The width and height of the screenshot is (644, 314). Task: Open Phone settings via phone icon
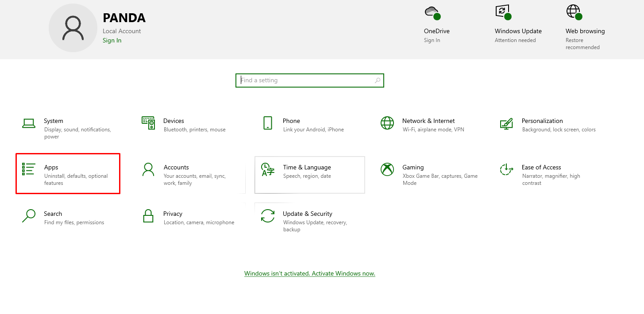point(267,123)
